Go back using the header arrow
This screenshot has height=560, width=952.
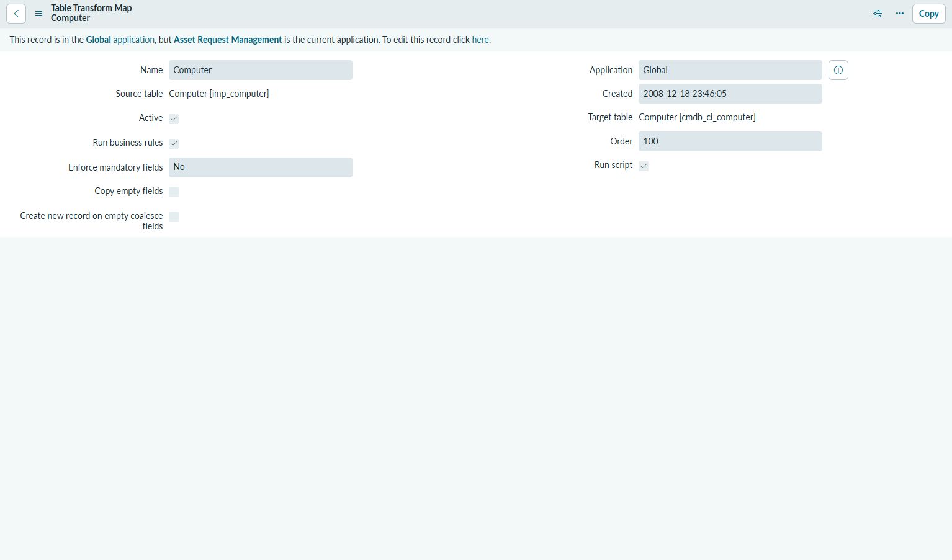16,14
